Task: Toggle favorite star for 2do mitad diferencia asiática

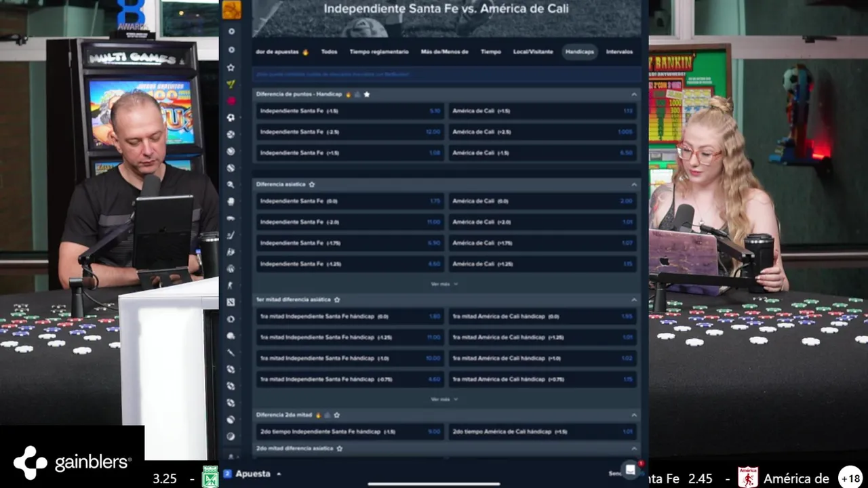Action: (x=340, y=449)
